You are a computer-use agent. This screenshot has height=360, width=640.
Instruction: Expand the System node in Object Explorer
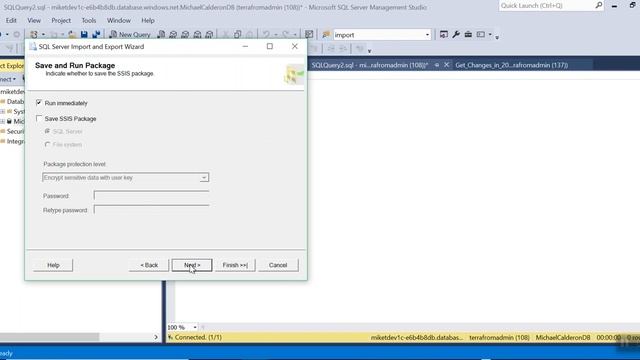pos(2,111)
